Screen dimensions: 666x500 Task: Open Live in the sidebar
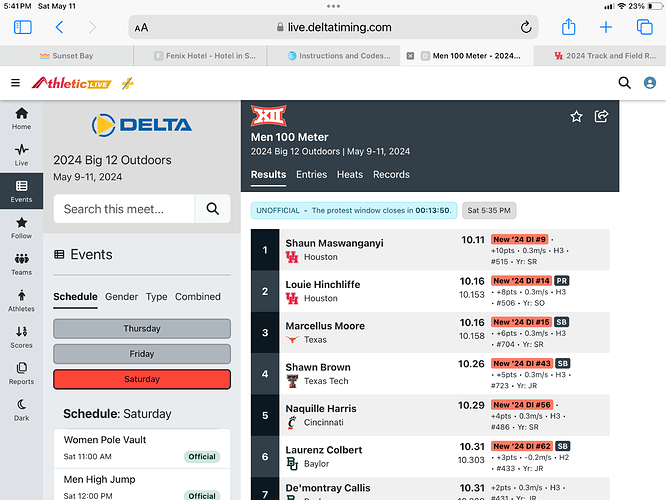coord(21,155)
